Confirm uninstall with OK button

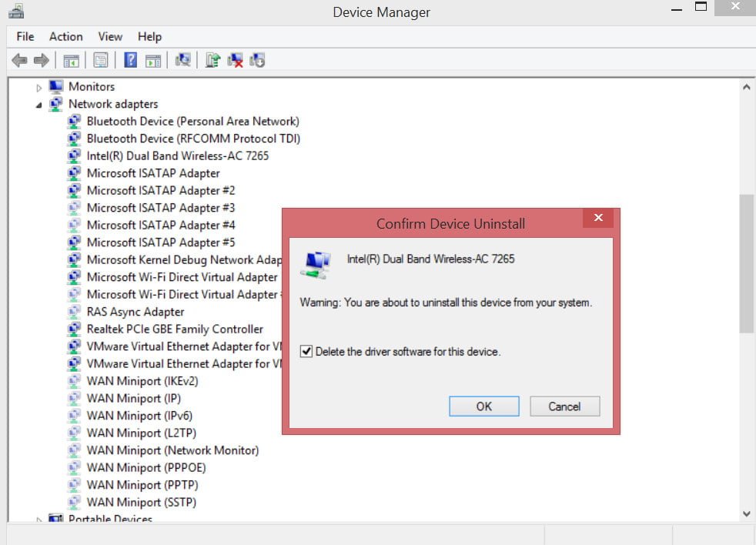coord(484,406)
